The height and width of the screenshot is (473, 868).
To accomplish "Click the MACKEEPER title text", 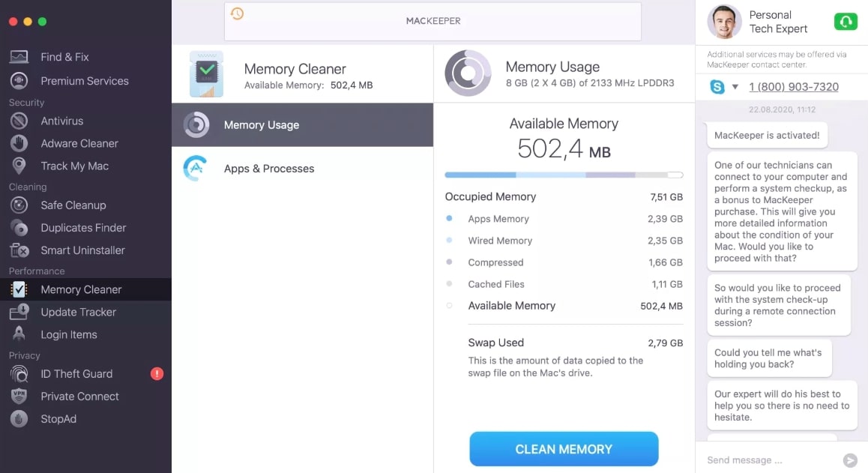I will pos(433,21).
